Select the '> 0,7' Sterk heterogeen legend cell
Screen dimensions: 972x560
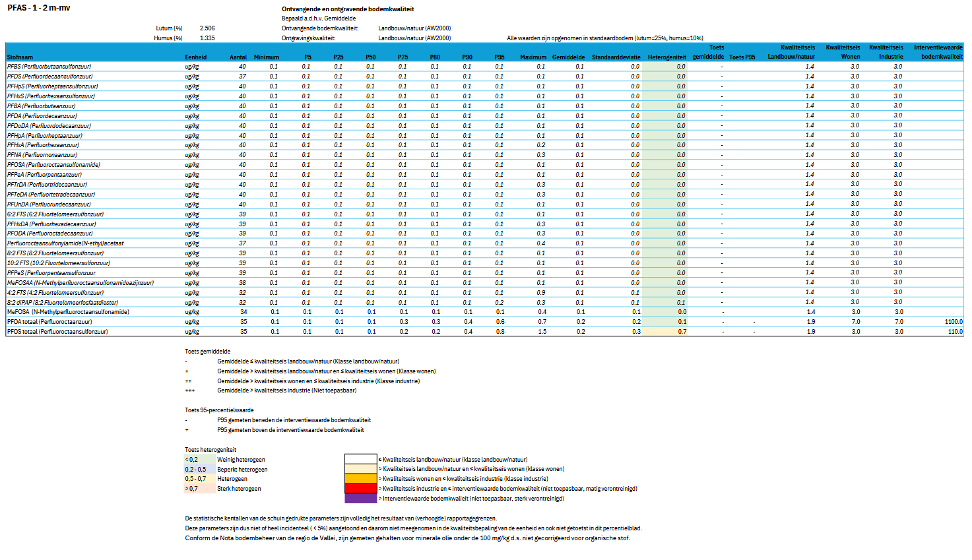tap(199, 489)
